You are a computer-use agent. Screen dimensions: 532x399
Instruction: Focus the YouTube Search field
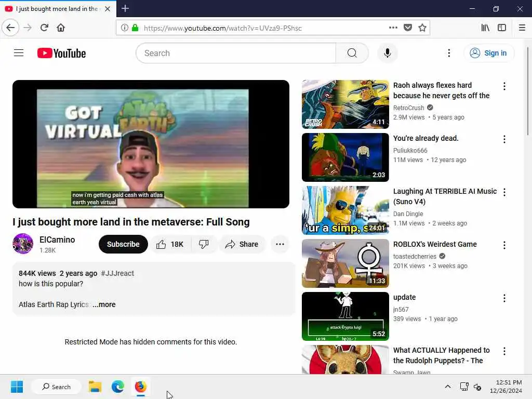tap(236, 53)
